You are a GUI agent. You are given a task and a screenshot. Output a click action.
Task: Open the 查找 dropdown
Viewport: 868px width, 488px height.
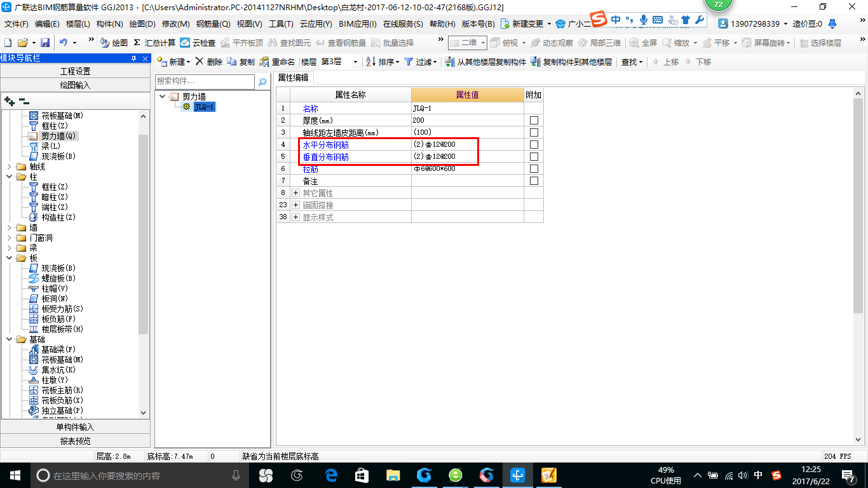coord(632,62)
